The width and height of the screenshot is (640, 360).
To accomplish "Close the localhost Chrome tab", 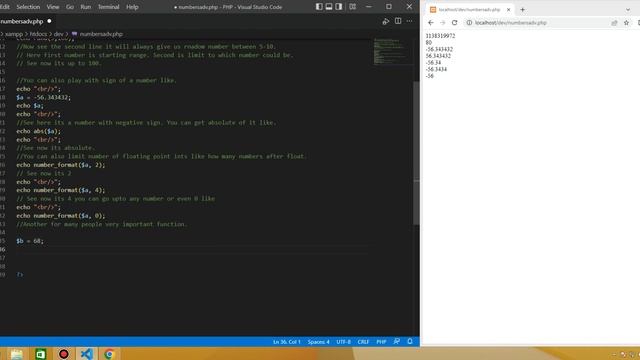I will pos(509,9).
